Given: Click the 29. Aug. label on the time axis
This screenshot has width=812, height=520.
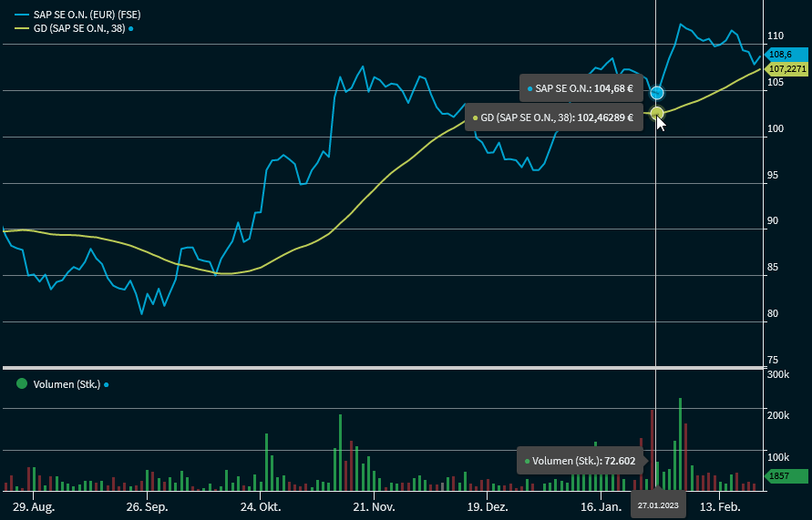Looking at the screenshot, I should 30,506.
